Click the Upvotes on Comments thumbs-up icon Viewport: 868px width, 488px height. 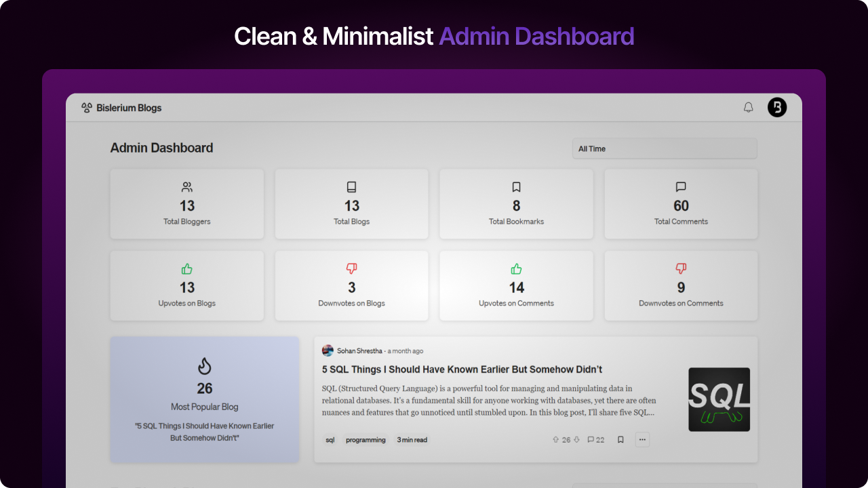click(x=516, y=269)
